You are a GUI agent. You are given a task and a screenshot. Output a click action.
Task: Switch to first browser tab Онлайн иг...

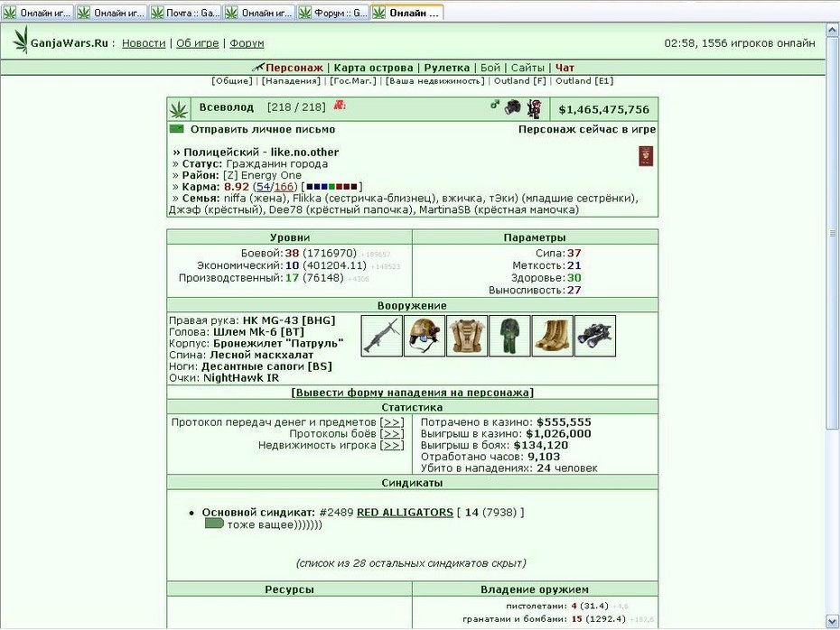(37, 13)
